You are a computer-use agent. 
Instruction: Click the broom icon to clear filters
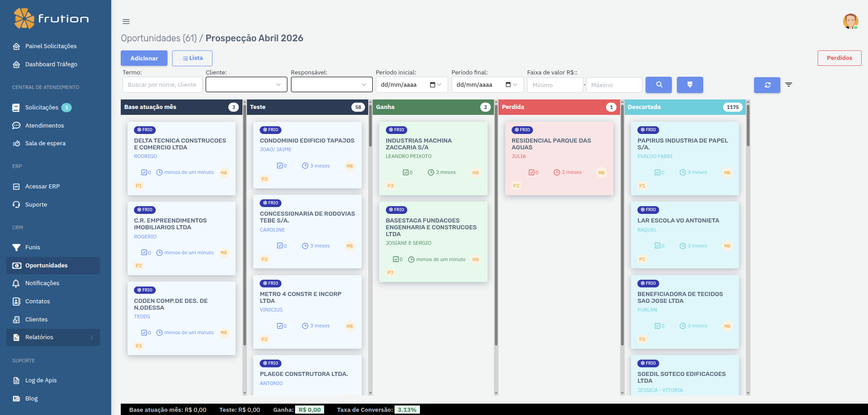coord(690,85)
